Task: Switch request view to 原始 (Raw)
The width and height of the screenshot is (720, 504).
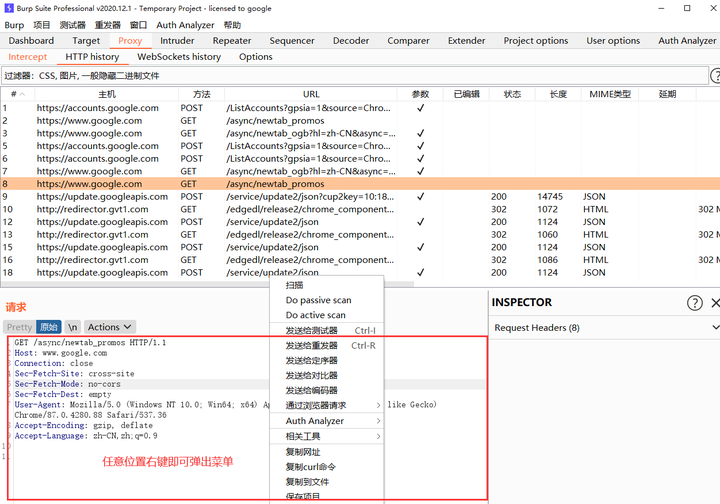Action: tap(48, 327)
